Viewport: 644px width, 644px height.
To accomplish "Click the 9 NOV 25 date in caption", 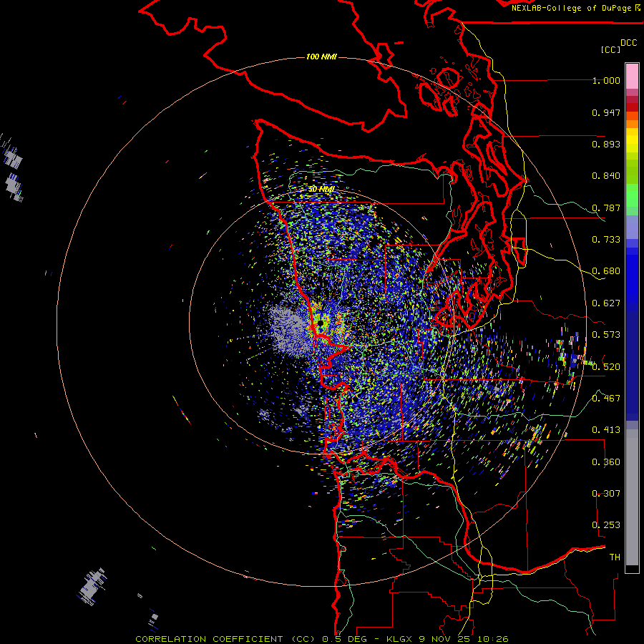I will pyautogui.click(x=444, y=639).
